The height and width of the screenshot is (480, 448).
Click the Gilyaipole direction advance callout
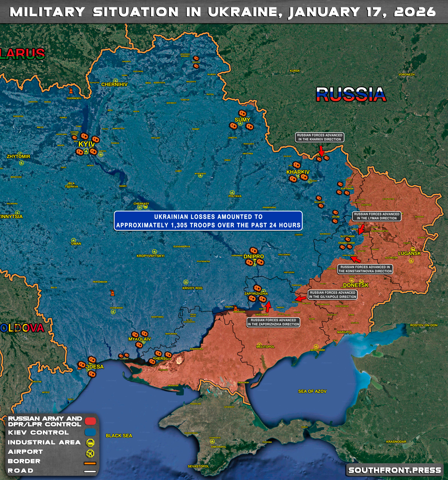tap(332, 295)
